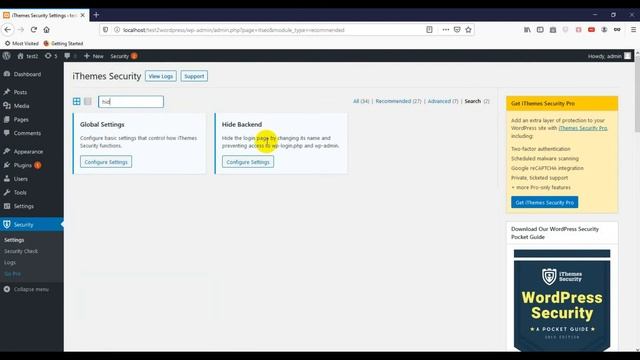
Task: Click Get iThemes Security Pro button
Action: coord(544,202)
